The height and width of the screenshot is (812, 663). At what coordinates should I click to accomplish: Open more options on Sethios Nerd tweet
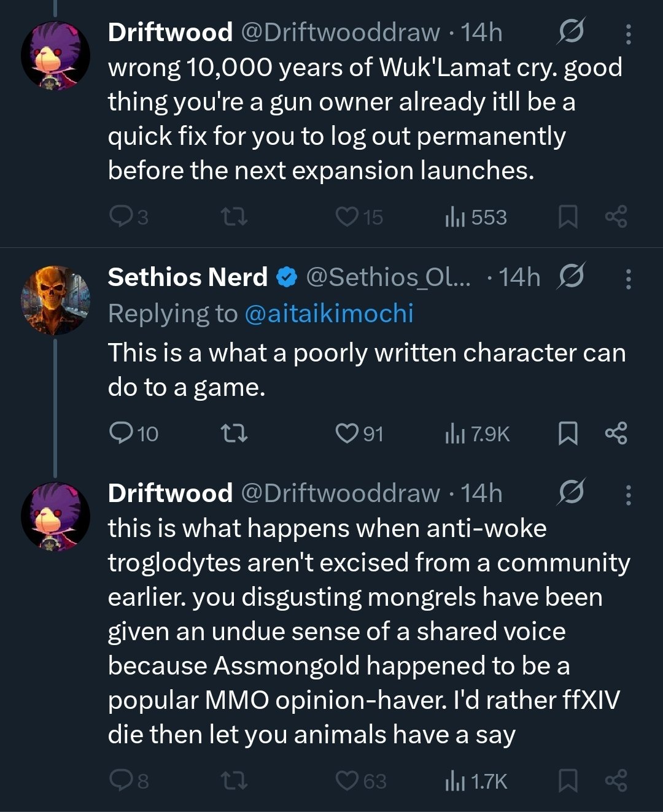[x=628, y=279]
